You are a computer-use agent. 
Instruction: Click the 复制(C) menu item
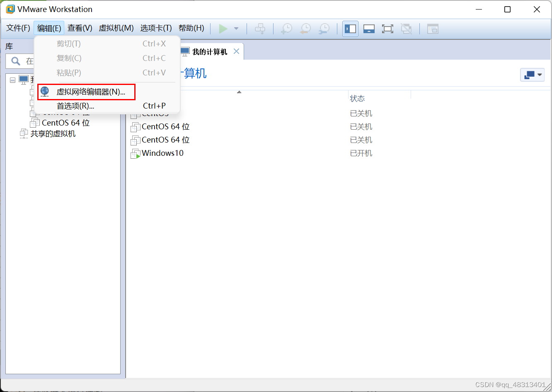(x=107, y=58)
